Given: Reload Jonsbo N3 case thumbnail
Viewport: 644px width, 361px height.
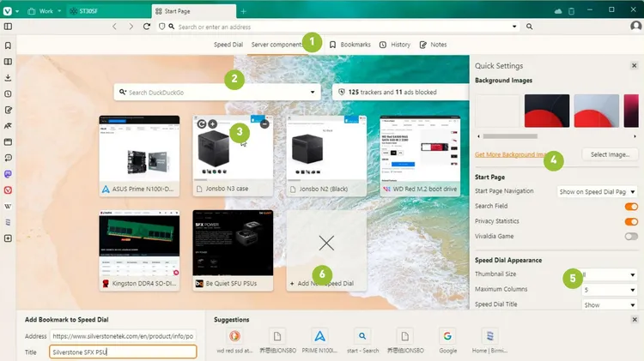Looking at the screenshot, I should tap(202, 123).
